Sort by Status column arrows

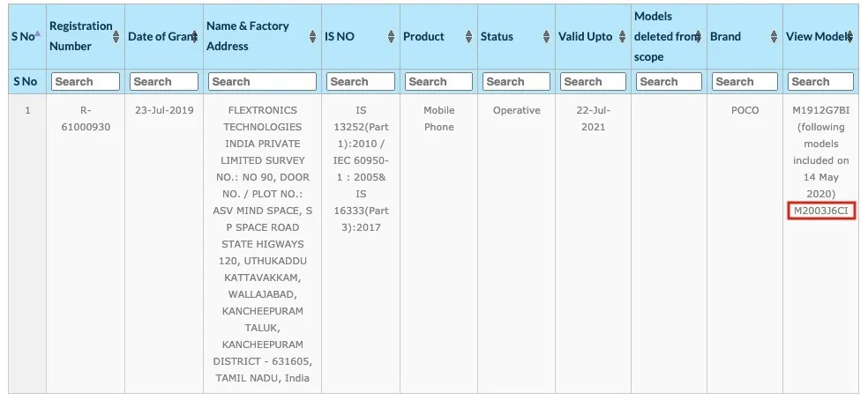[x=546, y=37]
